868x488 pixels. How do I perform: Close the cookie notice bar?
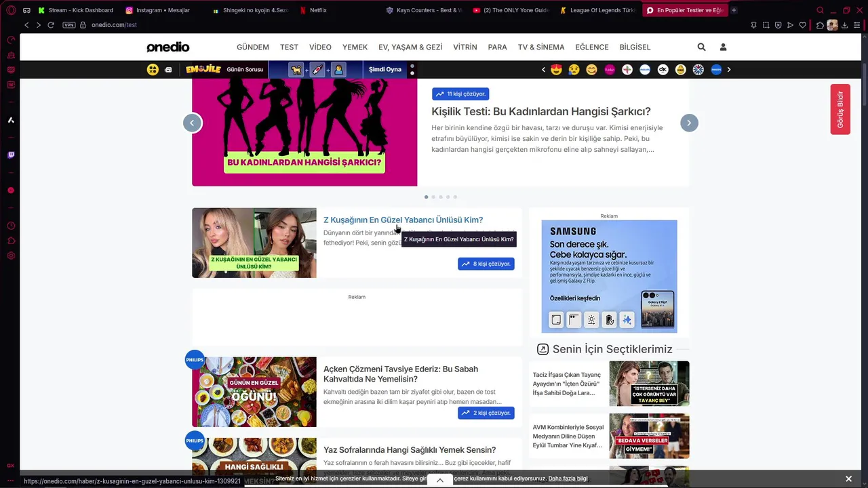tap(848, 479)
